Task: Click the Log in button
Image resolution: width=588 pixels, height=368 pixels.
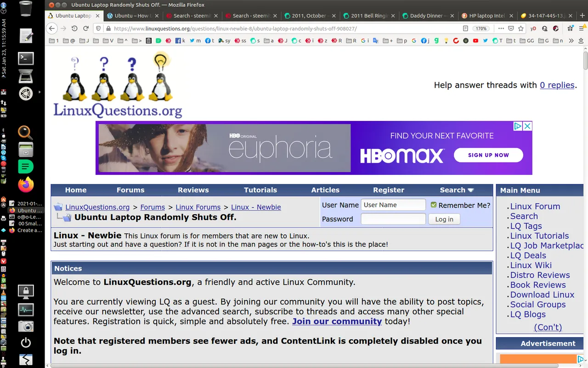Action: click(444, 219)
